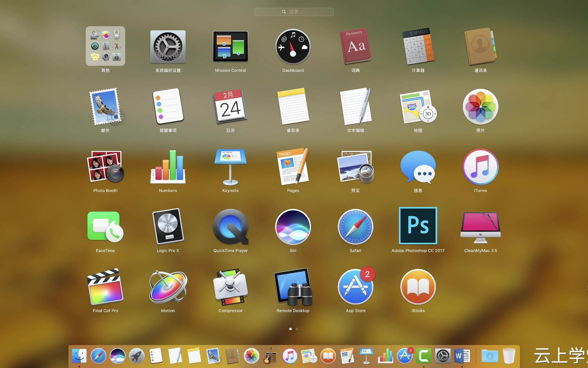The image size is (588, 368).
Task: Open Safari from the Launchpad grid
Action: [356, 227]
